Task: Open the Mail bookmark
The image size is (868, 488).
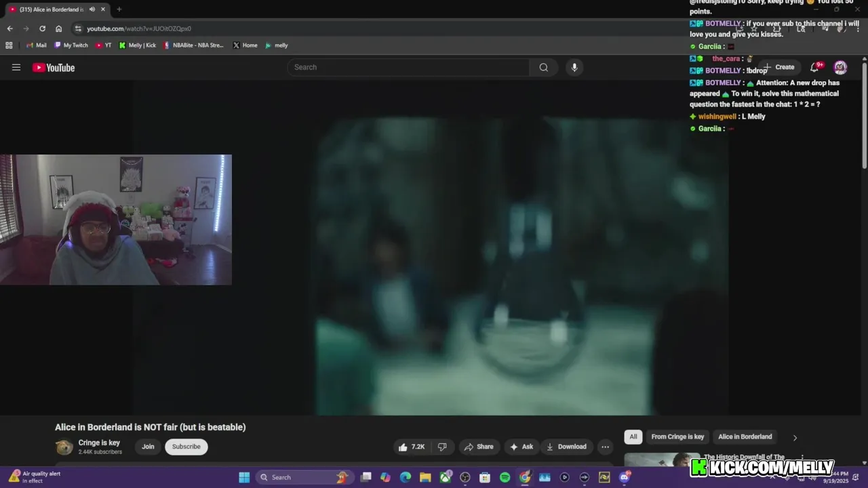Action: tap(37, 45)
